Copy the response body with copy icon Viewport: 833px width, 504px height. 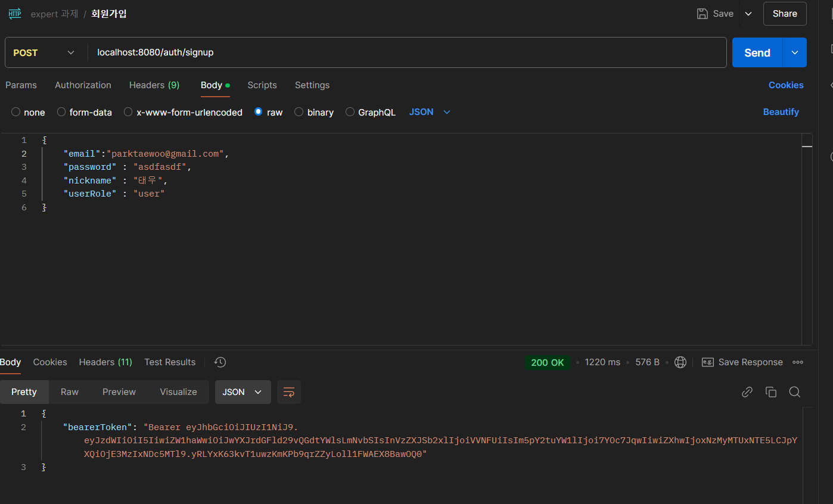coord(770,392)
